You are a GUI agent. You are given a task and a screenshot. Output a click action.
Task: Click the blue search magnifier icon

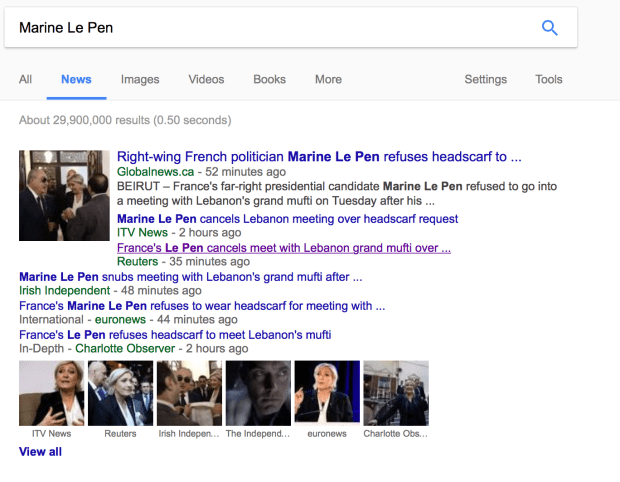[549, 28]
